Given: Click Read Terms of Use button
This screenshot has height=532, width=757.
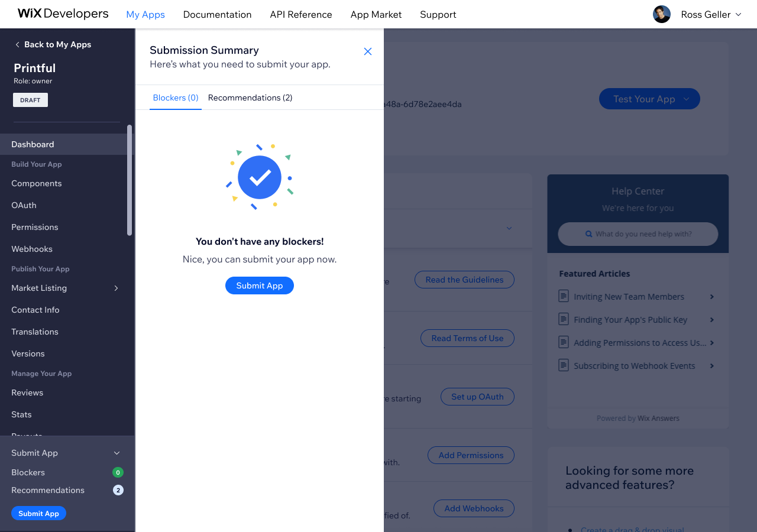Looking at the screenshot, I should pos(467,338).
